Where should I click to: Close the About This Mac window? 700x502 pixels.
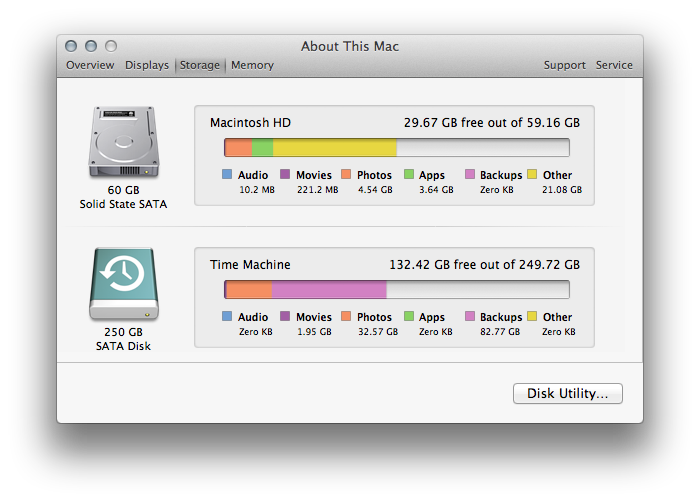pyautogui.click(x=71, y=46)
